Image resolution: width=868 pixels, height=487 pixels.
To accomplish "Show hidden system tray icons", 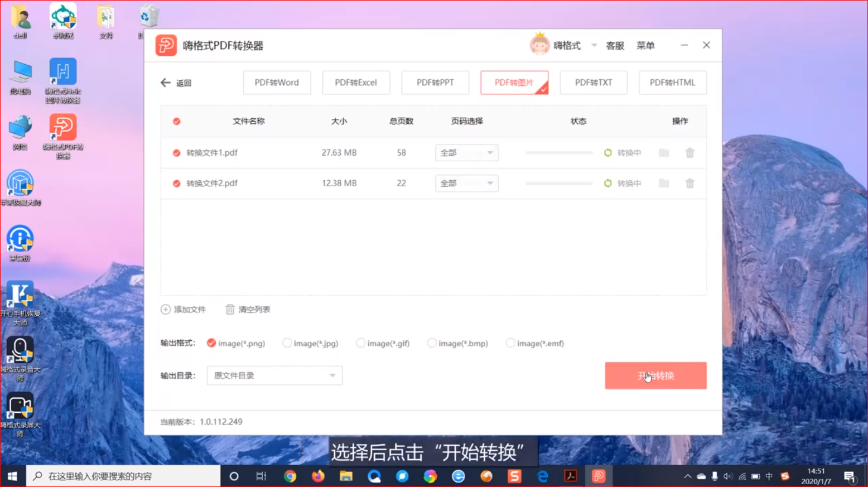I will [687, 476].
